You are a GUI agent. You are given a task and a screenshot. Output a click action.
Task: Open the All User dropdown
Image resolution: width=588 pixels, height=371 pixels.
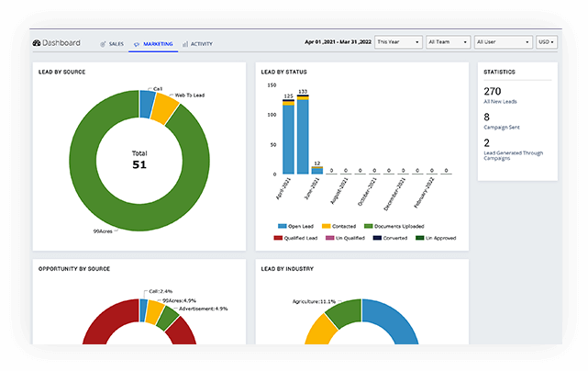[x=504, y=42]
